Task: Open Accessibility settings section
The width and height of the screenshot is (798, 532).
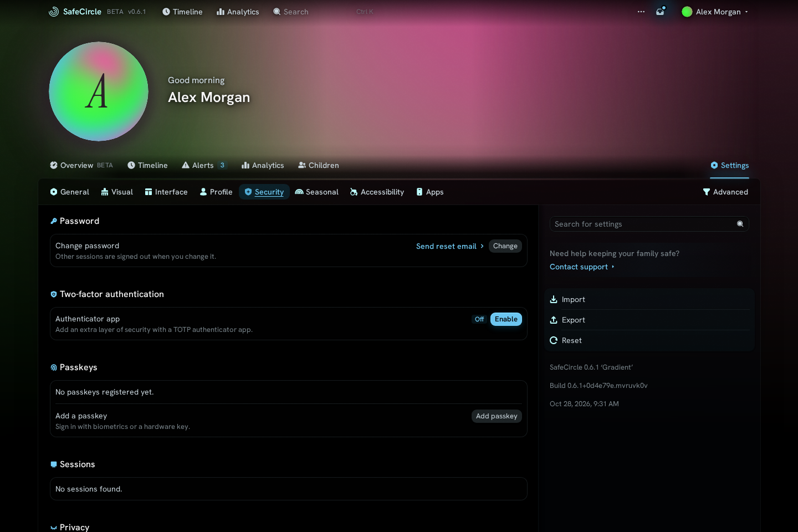Action: tap(377, 192)
